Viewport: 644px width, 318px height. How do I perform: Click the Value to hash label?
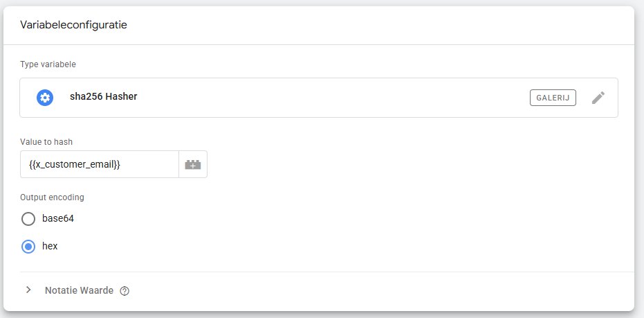46,142
